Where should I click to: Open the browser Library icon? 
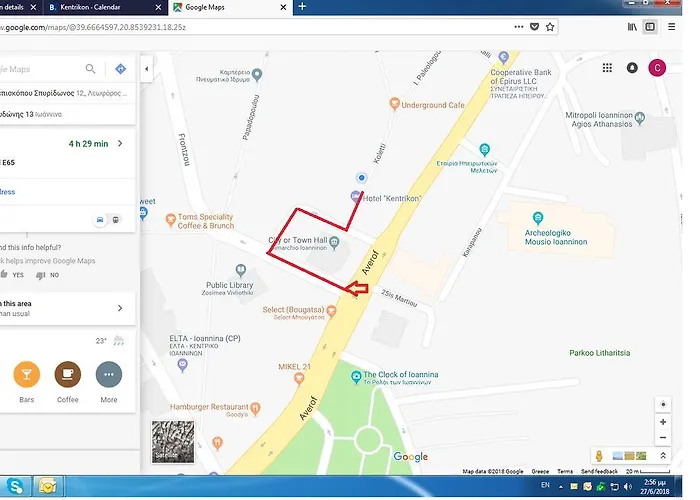click(633, 27)
